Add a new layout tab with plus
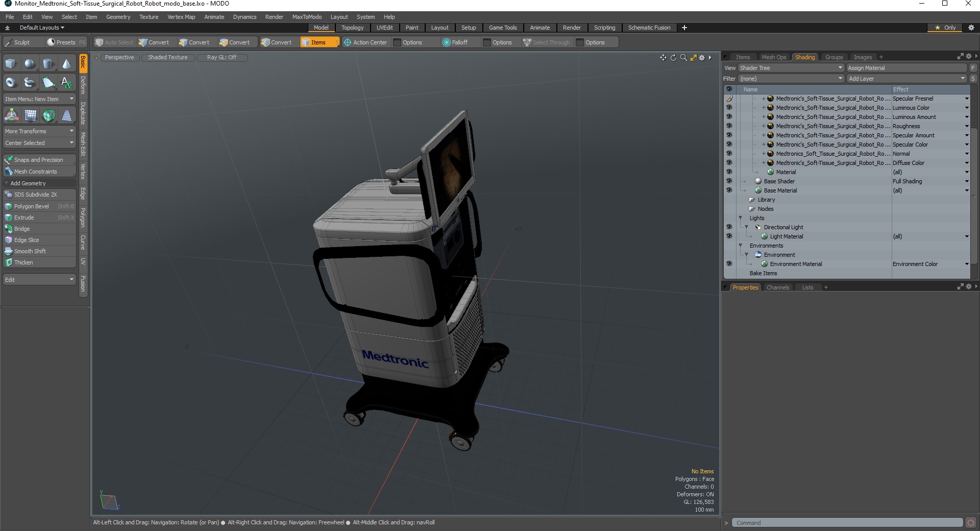The height and width of the screenshot is (531, 980). (x=684, y=28)
